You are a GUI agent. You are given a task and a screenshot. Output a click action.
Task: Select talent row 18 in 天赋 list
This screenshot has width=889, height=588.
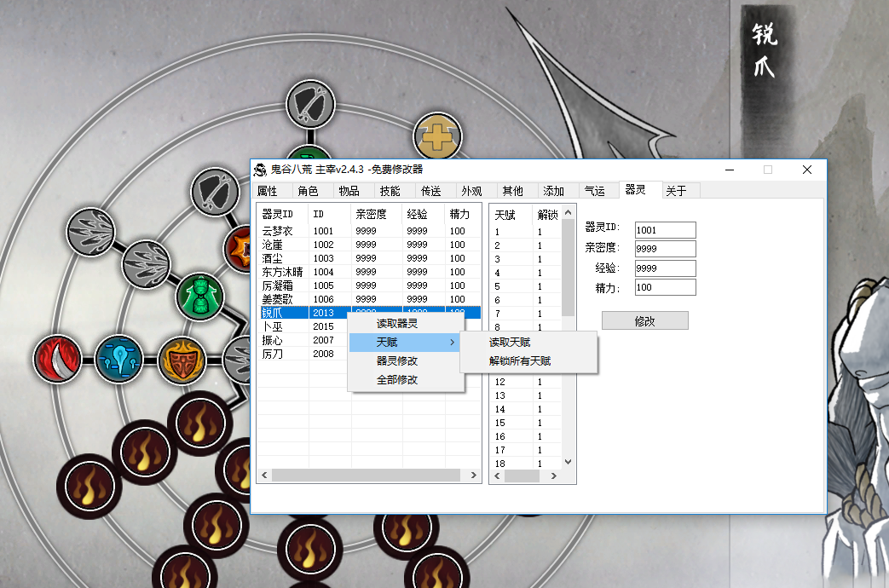click(526, 464)
